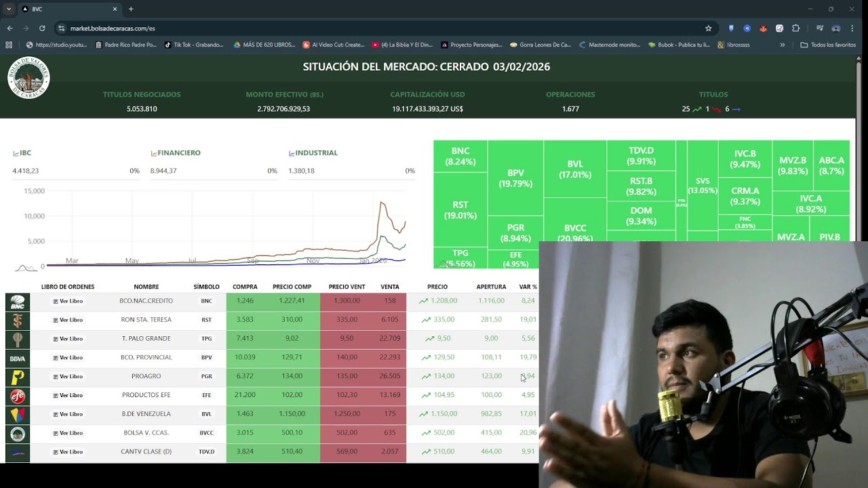Open the Bubok - Publica tu li bookmark
868x488 pixels.
[679, 45]
